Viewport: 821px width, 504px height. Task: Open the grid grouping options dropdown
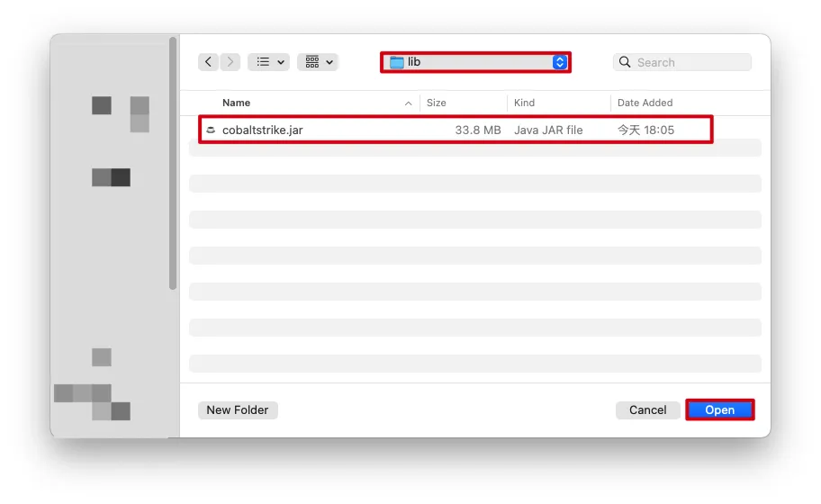coord(317,62)
